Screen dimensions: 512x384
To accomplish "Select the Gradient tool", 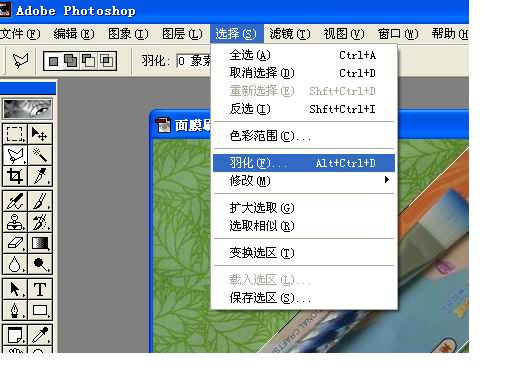I will 40,243.
